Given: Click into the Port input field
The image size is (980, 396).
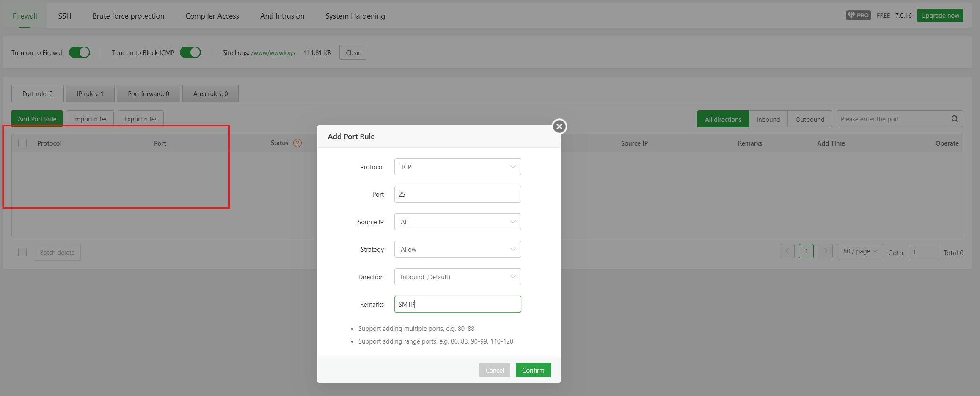Looking at the screenshot, I should pos(457,194).
